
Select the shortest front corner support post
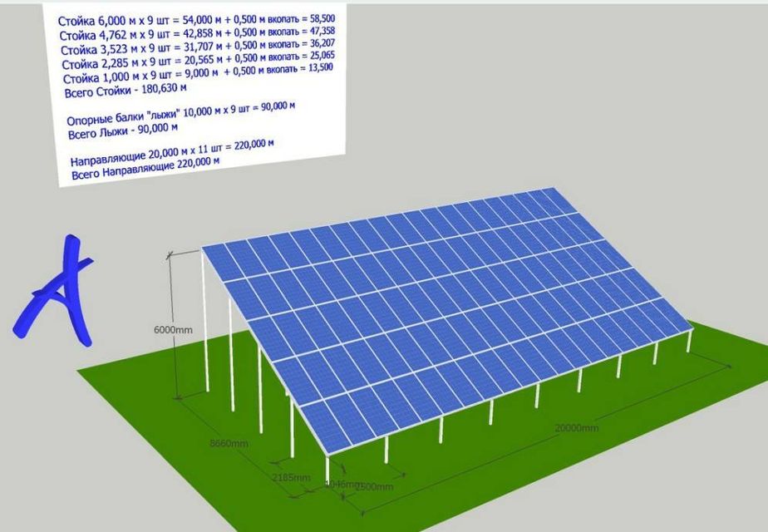pyautogui.click(x=328, y=469)
